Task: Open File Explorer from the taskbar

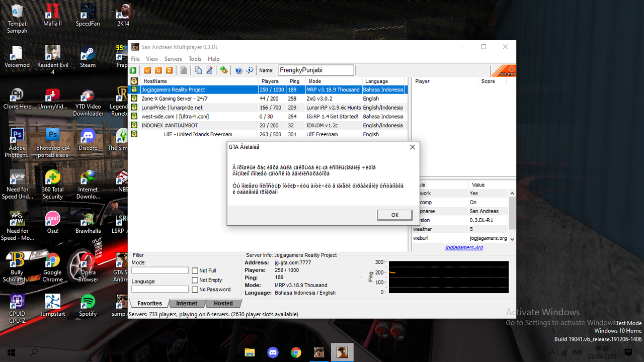Action: coord(250,352)
